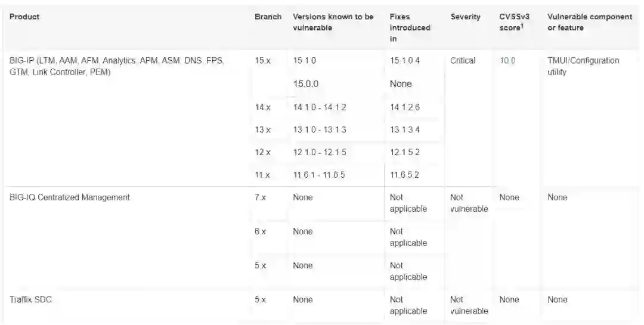Click the 15.0.0 vulnerable version entry
This screenshot has width=644, height=325.
(x=306, y=84)
